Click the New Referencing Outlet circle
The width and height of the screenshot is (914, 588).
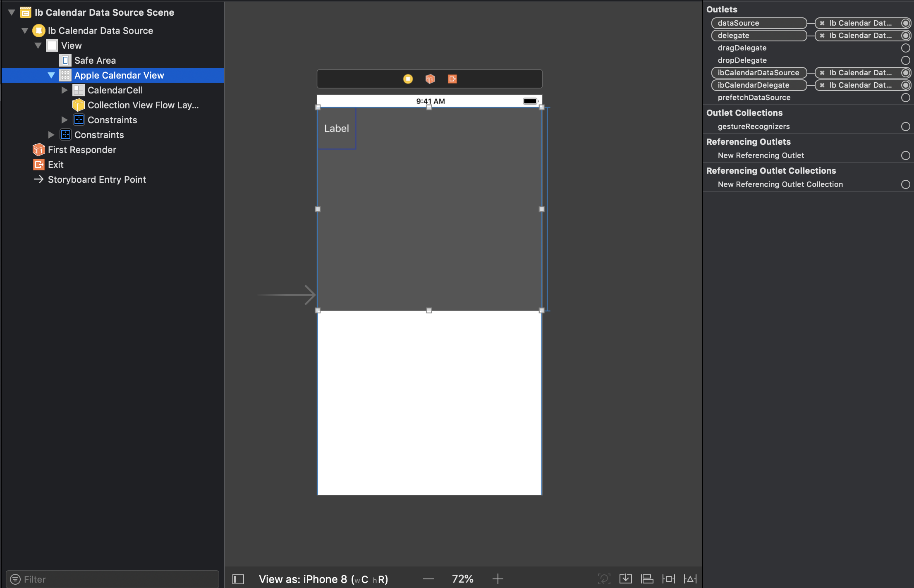click(x=906, y=155)
